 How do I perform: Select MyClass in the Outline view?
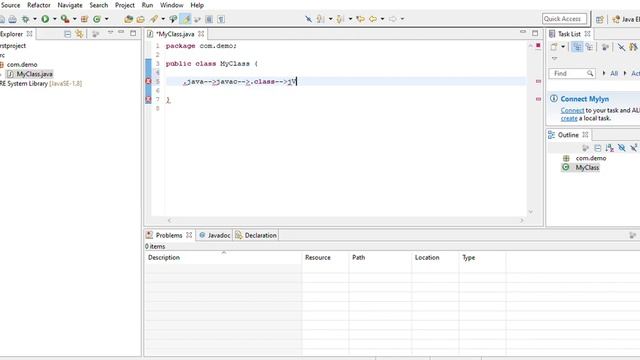click(x=581, y=167)
